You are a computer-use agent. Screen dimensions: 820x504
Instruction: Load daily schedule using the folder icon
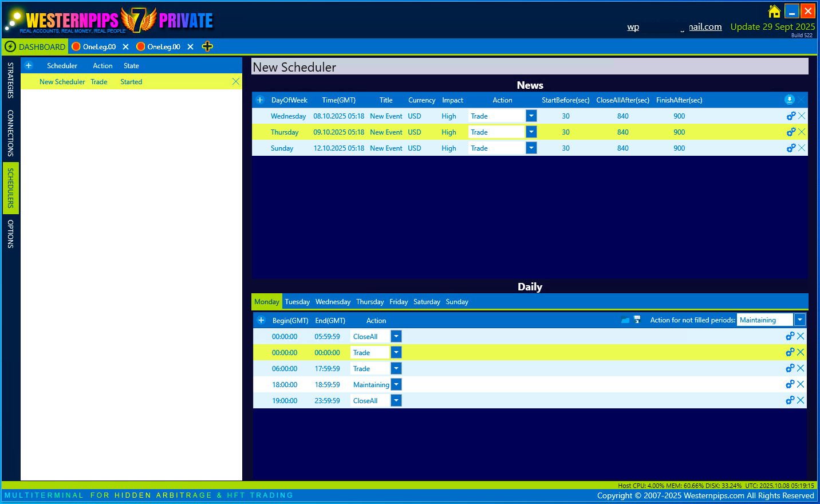(625, 320)
